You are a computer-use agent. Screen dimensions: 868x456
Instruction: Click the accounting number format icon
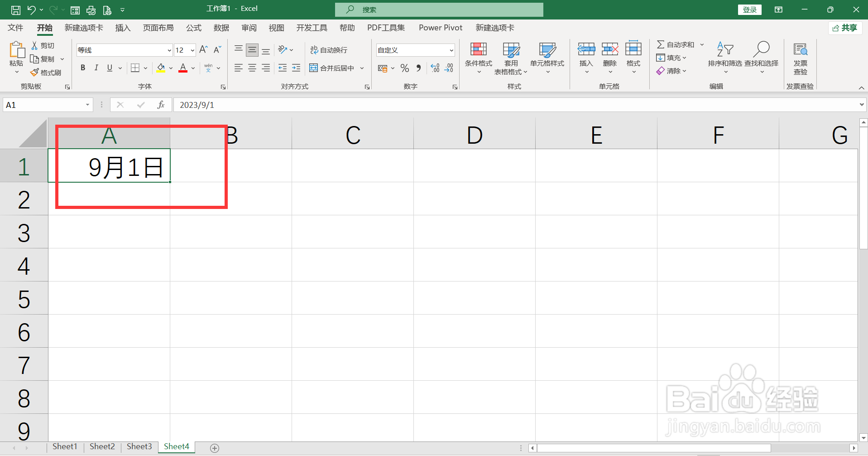(x=383, y=68)
